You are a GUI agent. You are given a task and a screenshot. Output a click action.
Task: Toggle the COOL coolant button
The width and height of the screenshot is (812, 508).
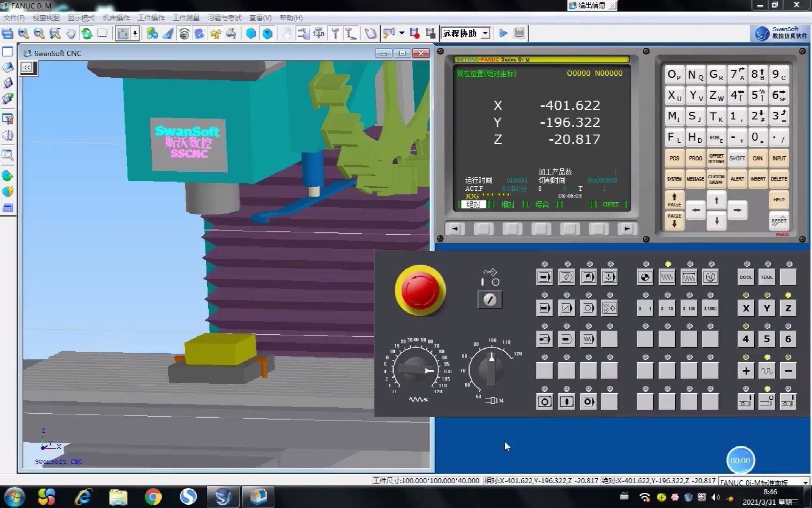746,277
